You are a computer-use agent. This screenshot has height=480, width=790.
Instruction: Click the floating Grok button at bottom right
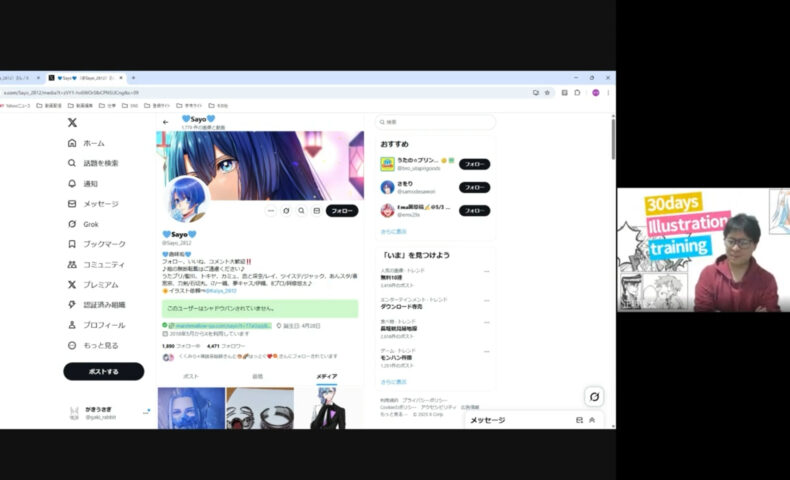point(595,396)
